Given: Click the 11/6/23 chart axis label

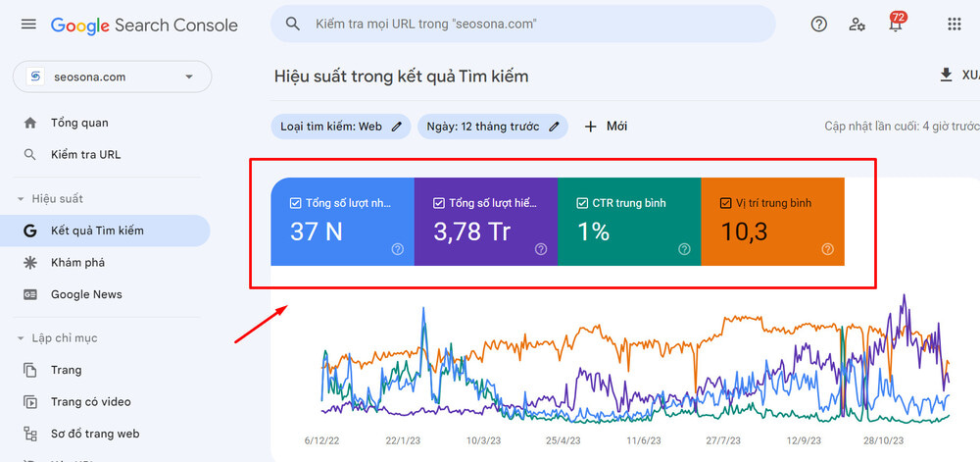Looking at the screenshot, I should point(644,440).
